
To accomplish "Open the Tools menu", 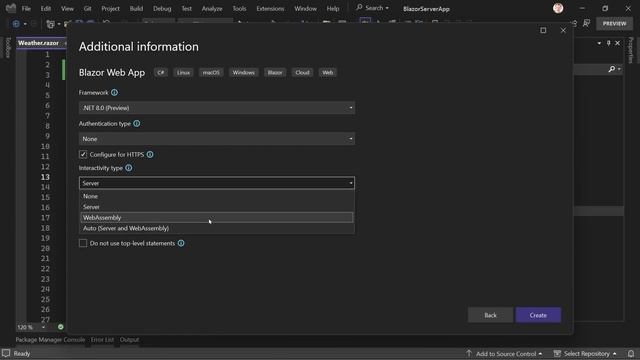I will (x=239, y=9).
